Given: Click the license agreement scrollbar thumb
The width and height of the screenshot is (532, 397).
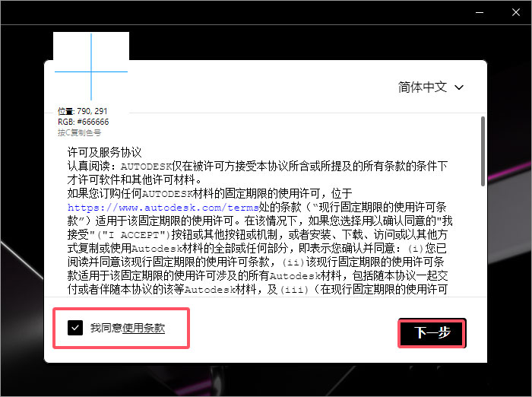Looking at the screenshot, I should 483,151.
